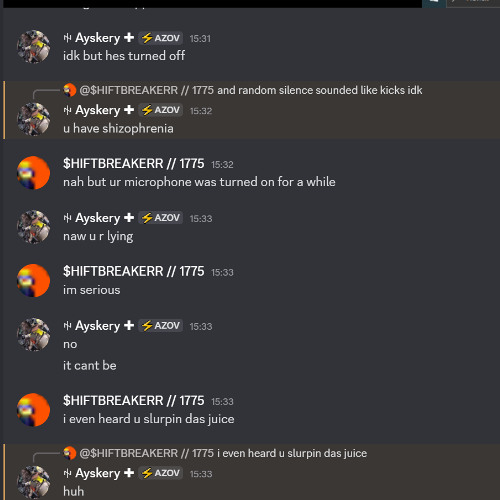Click the small avatar in the "random silence" reply
The image size is (500, 500).
[x=70, y=90]
